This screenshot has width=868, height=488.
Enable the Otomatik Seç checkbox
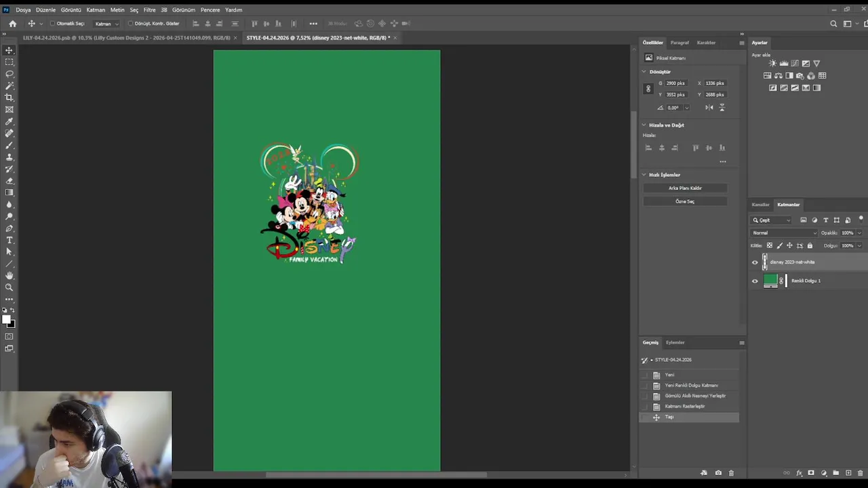tap(52, 24)
